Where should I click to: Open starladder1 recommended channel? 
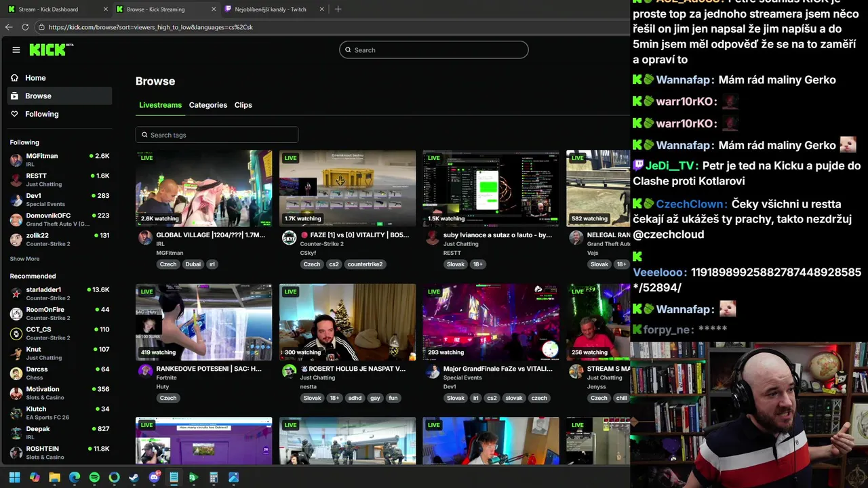click(60, 293)
